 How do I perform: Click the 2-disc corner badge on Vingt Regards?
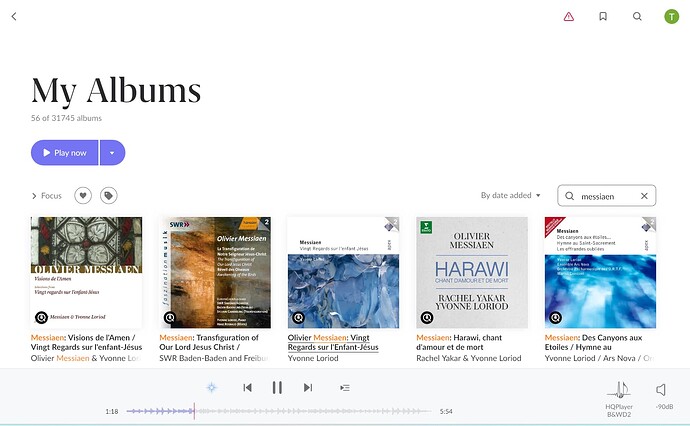pyautogui.click(x=392, y=224)
